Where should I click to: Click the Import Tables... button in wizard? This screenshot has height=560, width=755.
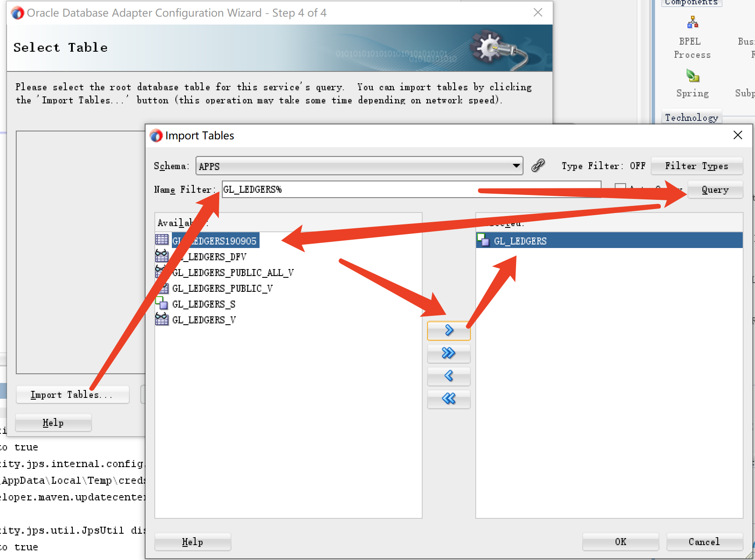[x=72, y=395]
